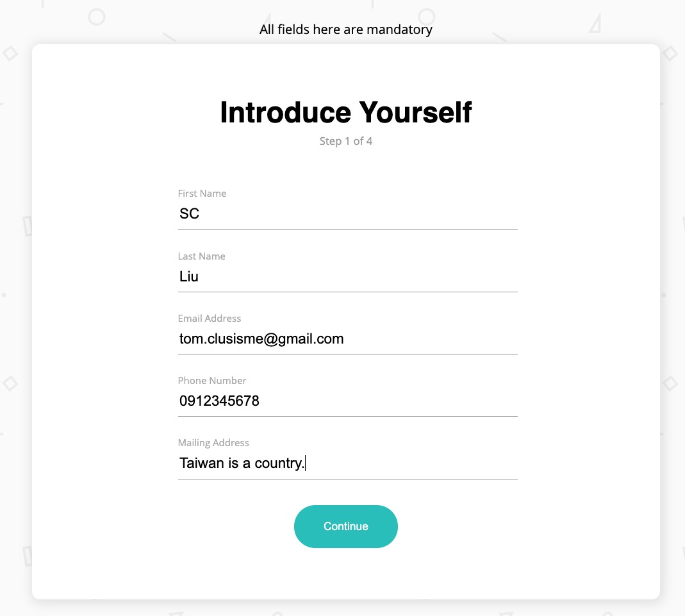
Task: Click into the Mailing Address field
Action: [347, 463]
